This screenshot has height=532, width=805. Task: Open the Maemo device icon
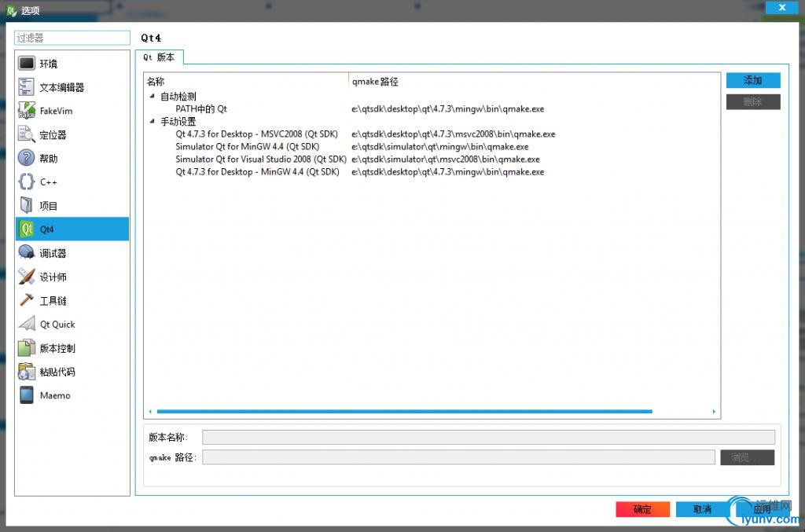point(26,395)
